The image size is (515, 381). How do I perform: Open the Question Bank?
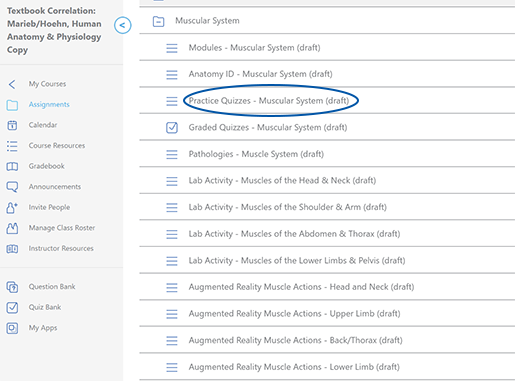(x=52, y=287)
